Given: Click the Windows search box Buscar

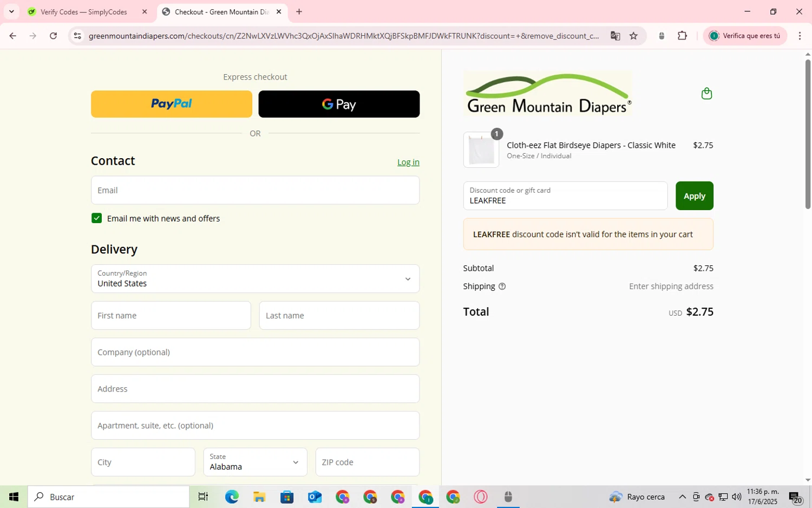Looking at the screenshot, I should (109, 497).
